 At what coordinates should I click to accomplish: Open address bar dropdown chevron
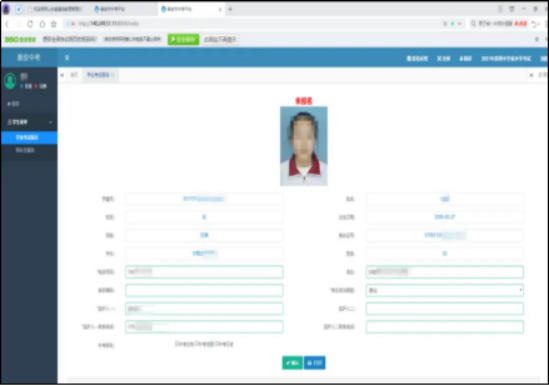460,23
